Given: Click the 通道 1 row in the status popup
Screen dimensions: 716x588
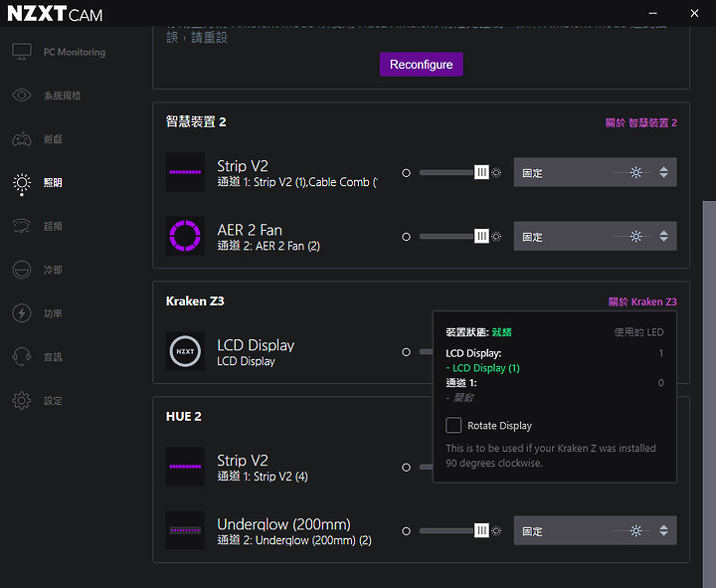Looking at the screenshot, I should coord(554,383).
